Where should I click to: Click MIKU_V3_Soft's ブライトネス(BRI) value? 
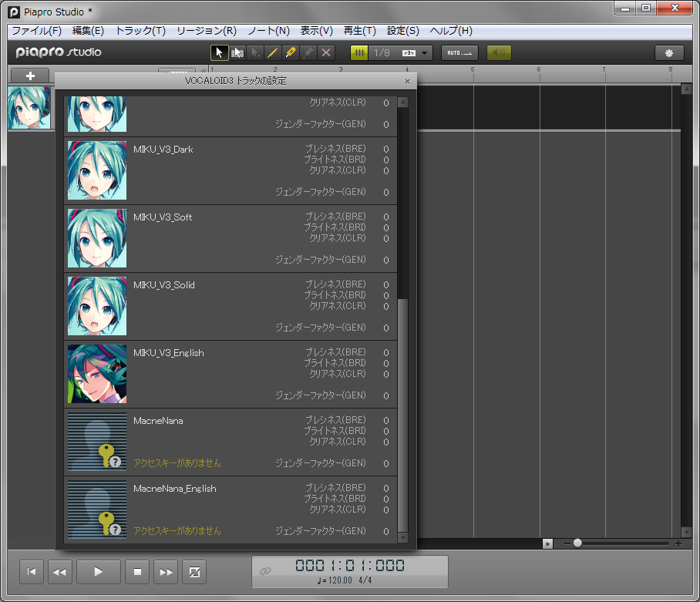386,227
